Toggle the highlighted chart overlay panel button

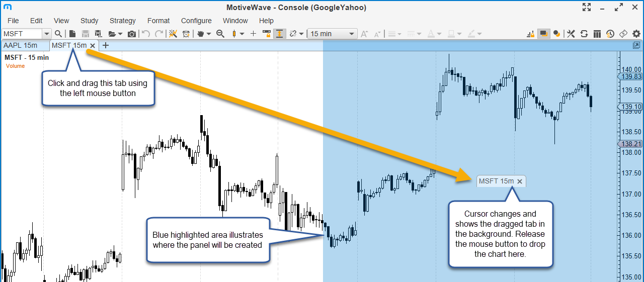point(543,34)
